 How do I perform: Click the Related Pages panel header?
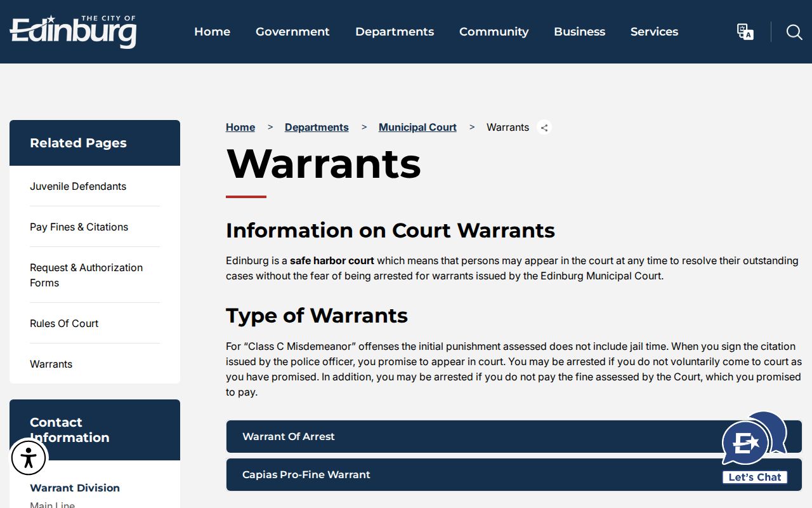pyautogui.click(x=95, y=143)
